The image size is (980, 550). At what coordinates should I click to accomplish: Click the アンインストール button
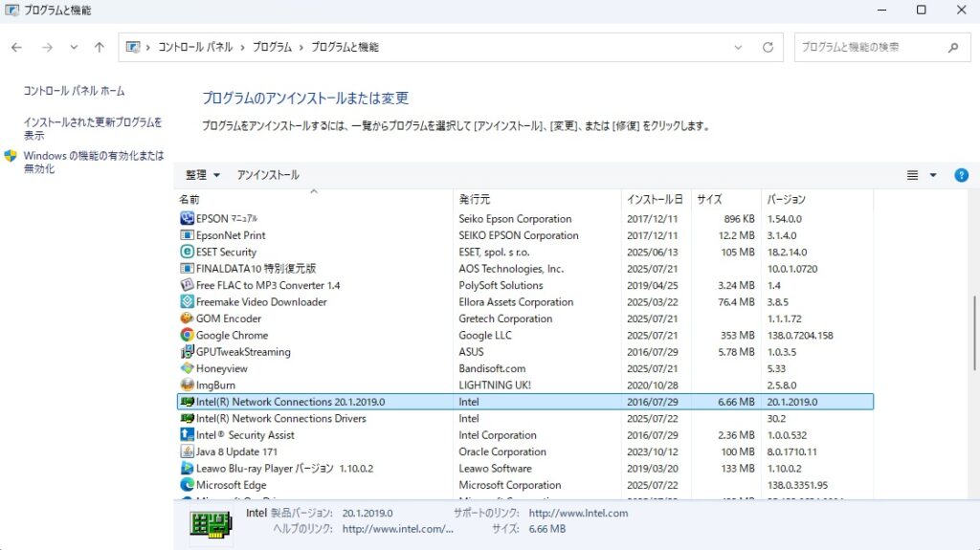pos(268,175)
